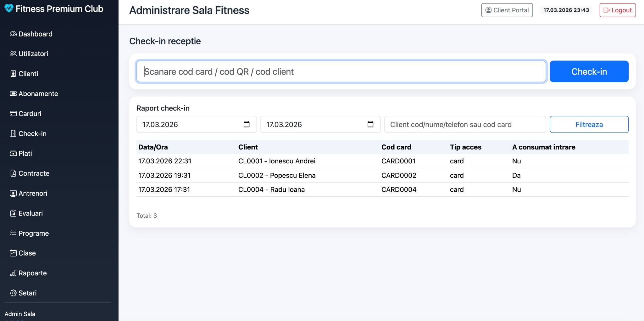The height and width of the screenshot is (321, 644).
Task: Click the Abonamente ticket icon
Action: pos(13,94)
